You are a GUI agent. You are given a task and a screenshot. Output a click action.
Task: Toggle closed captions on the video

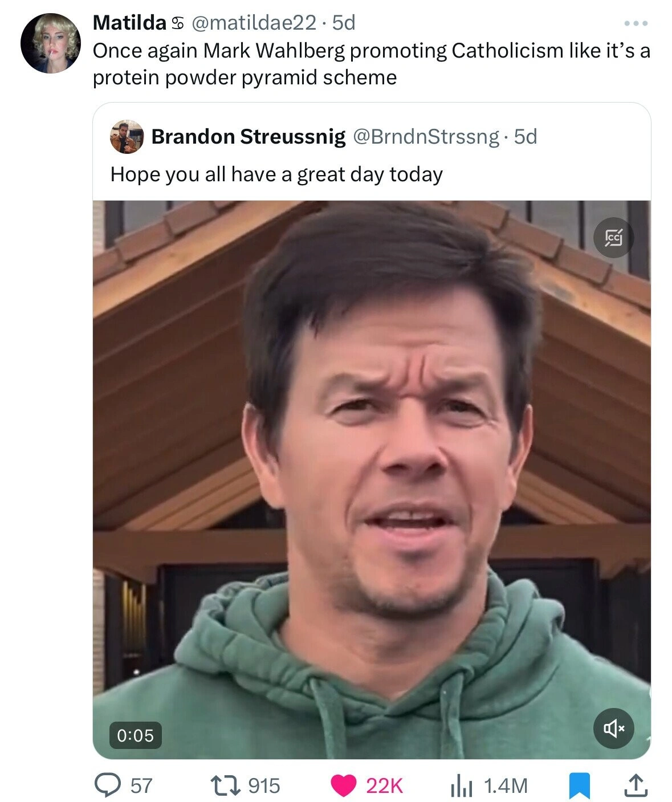(613, 237)
